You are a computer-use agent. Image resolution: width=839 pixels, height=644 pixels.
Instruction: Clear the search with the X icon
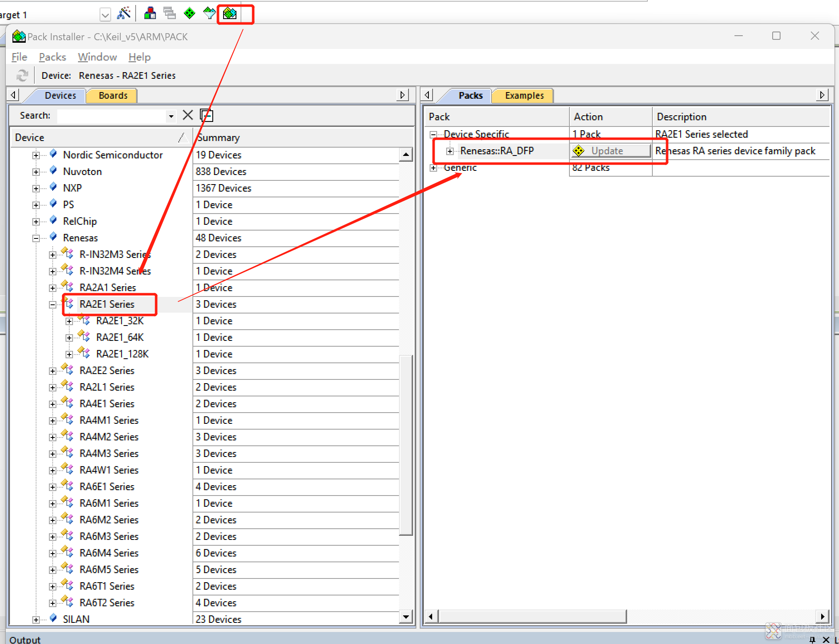[188, 115]
